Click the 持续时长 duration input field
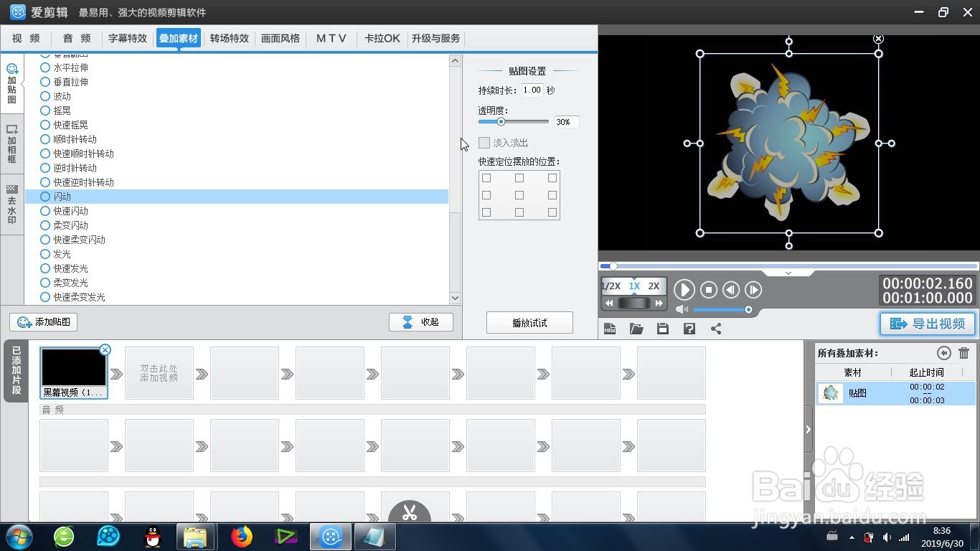 [x=532, y=90]
